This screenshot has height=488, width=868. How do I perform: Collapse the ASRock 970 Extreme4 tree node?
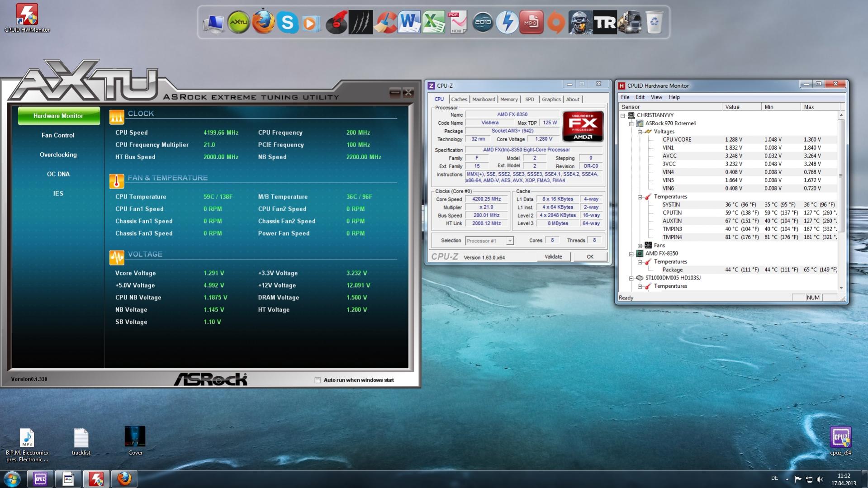631,123
